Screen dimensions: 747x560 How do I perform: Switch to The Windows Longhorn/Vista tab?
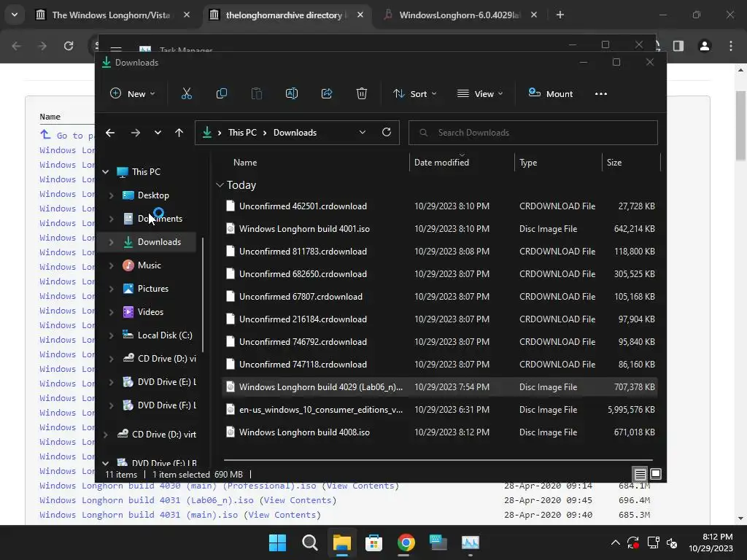pyautogui.click(x=113, y=15)
